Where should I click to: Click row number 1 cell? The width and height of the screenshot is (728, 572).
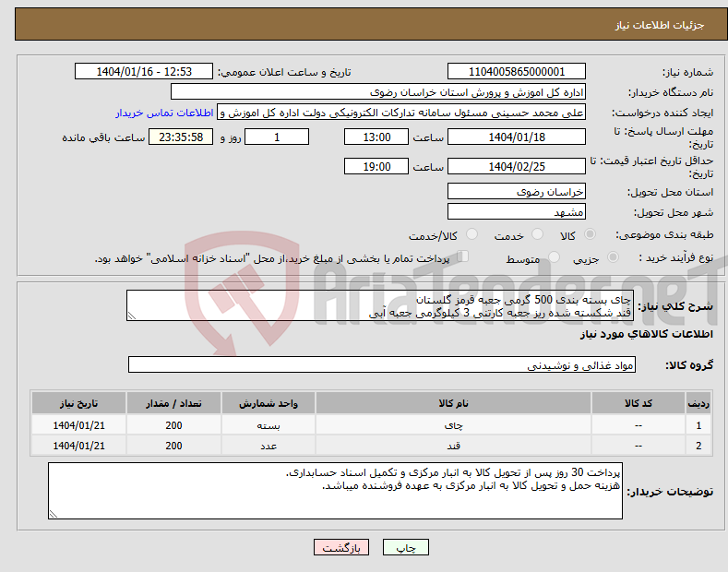[x=698, y=425]
